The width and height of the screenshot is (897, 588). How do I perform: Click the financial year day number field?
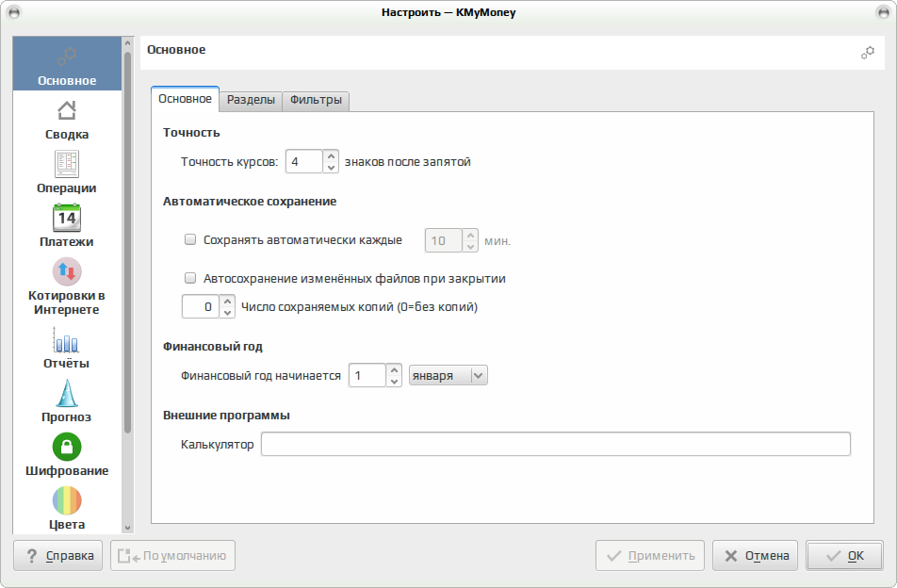(367, 376)
